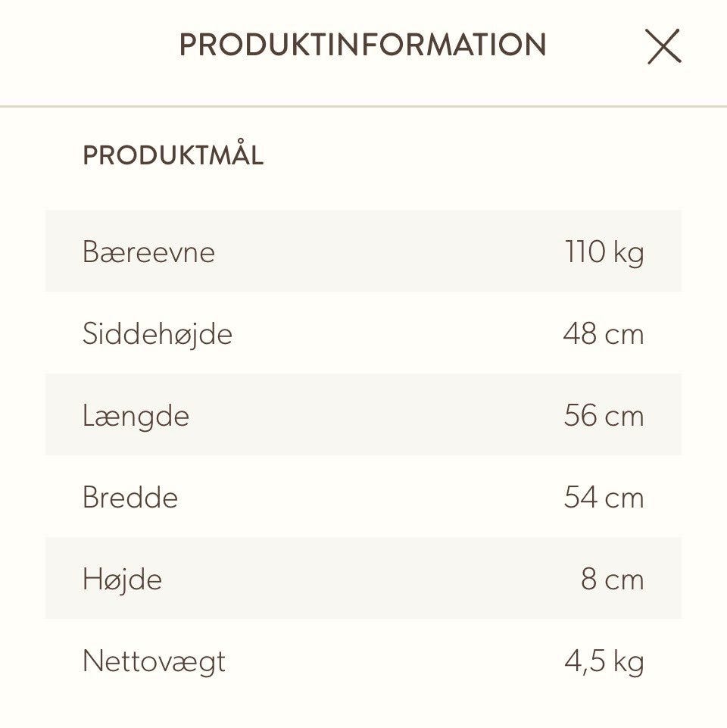Click the 48 cm value
Image resolution: width=727 pixels, height=728 pixels.
click(603, 334)
